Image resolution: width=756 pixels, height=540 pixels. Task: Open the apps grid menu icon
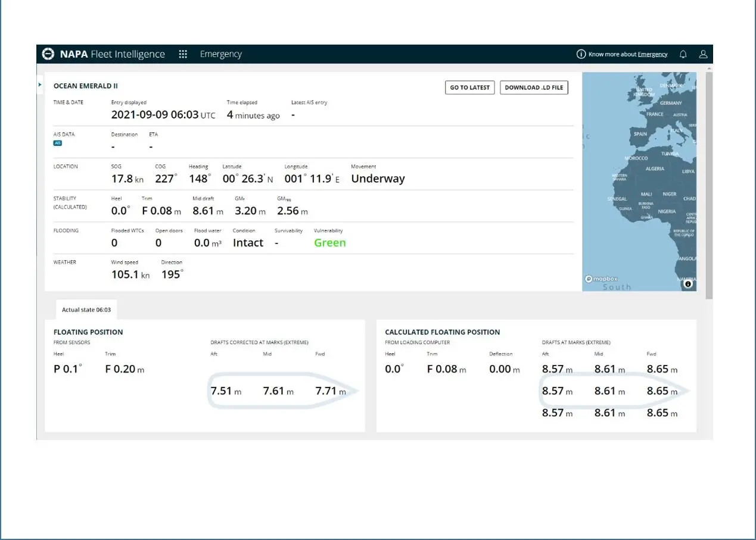click(183, 54)
